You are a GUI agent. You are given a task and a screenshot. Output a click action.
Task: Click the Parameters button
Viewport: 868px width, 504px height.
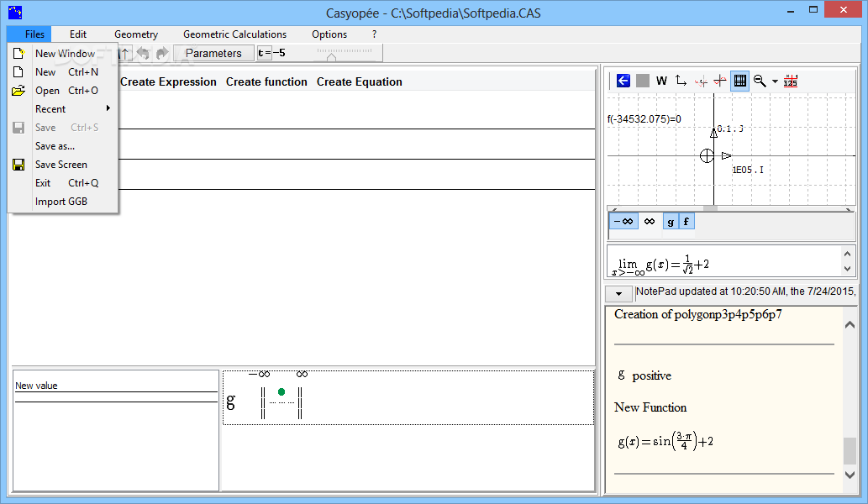213,53
